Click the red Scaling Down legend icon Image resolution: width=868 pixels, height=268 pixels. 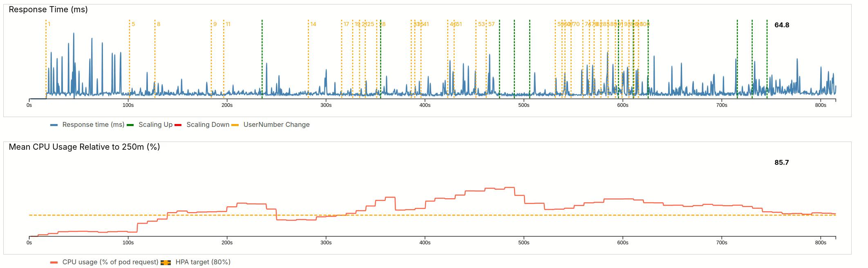(x=178, y=125)
